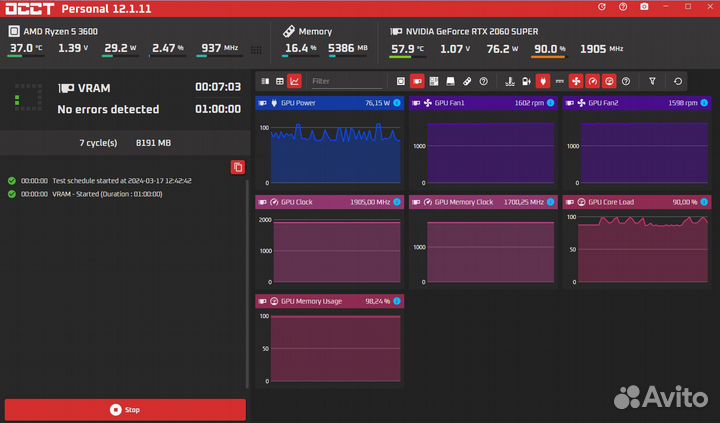The height and width of the screenshot is (423, 720).
Task: Switch to the split column view icon
Action: pyautogui.click(x=265, y=81)
